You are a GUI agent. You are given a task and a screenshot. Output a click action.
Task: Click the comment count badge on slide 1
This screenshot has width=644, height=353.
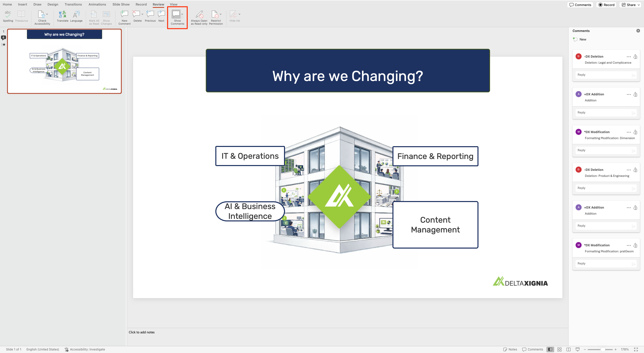pos(4,38)
